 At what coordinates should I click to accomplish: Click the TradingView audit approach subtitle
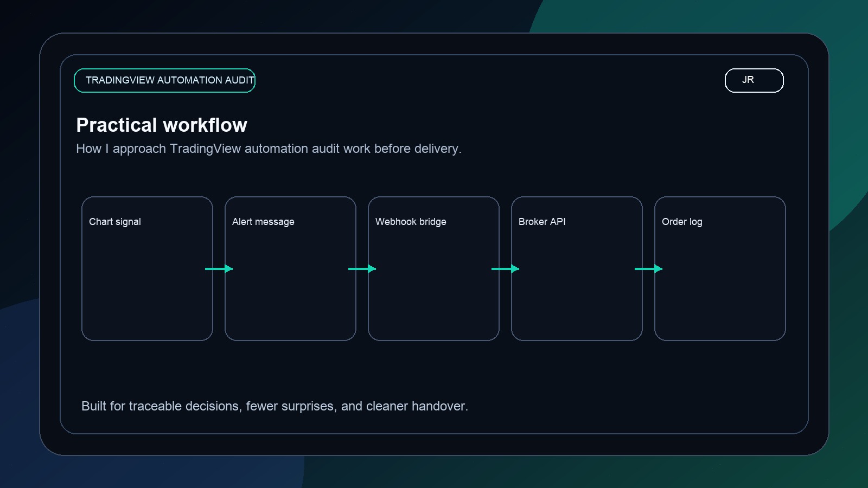coord(269,148)
